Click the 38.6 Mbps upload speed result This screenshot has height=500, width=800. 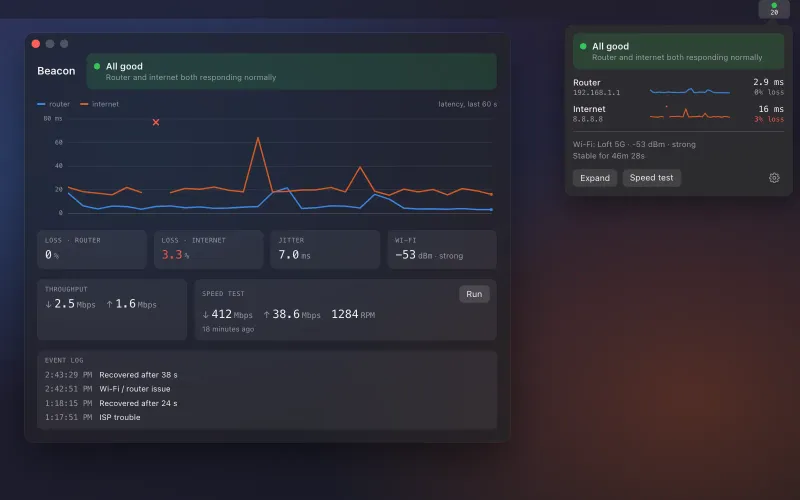pos(292,314)
